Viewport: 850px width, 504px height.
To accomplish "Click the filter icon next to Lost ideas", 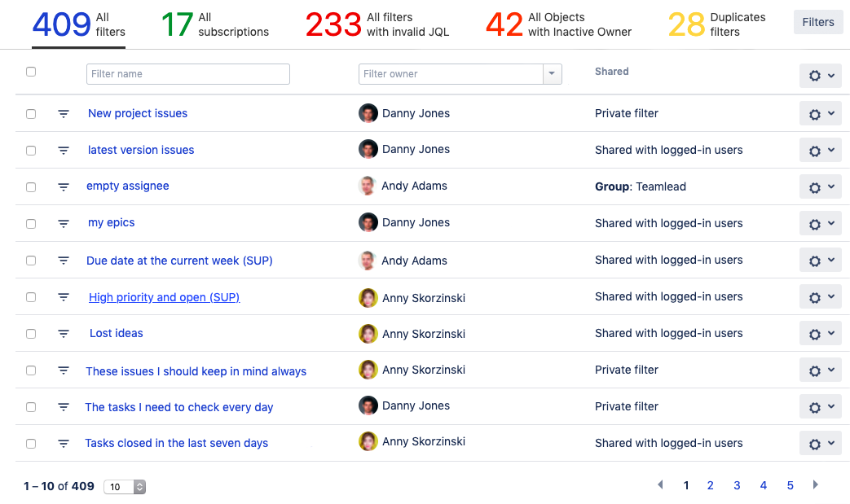I will (64, 334).
